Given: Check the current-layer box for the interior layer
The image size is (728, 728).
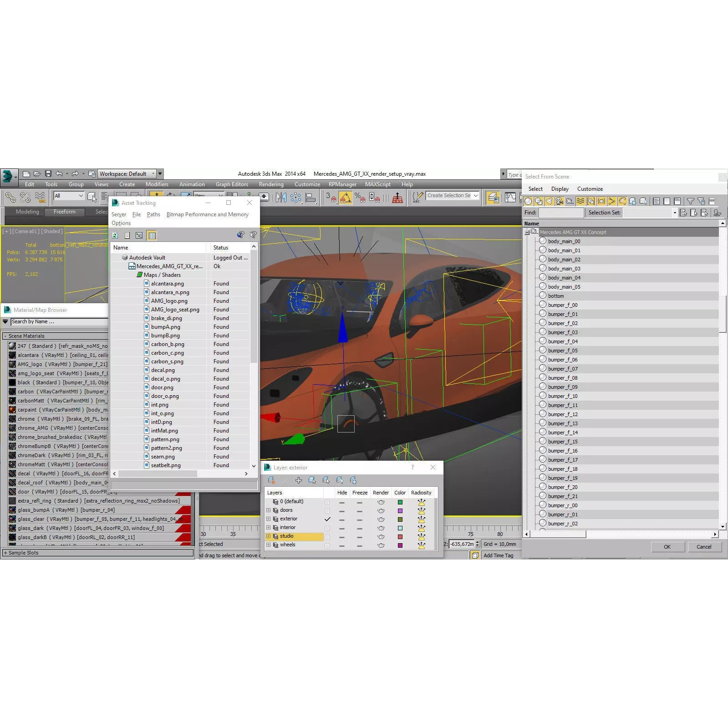Looking at the screenshot, I should point(327,528).
